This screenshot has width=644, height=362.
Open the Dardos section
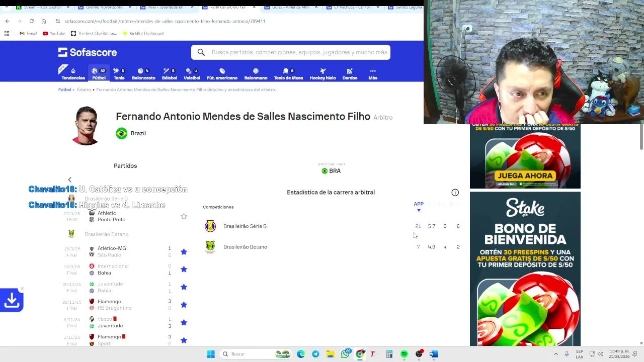(350, 74)
